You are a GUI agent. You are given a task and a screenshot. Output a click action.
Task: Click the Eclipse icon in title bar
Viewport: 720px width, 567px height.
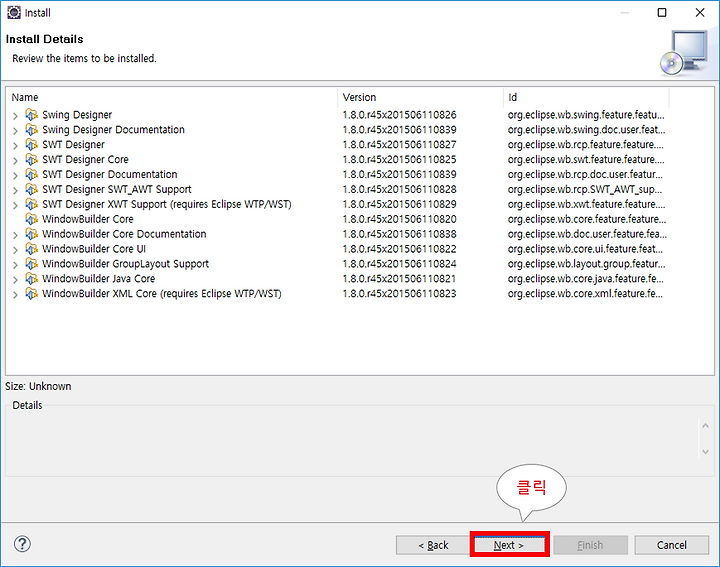tap(14, 12)
